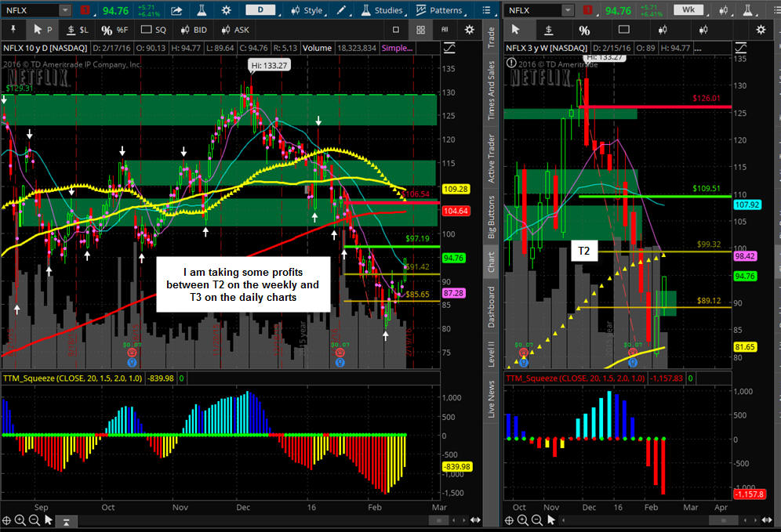The image size is (781, 532).
Task: Open the Trade sidebar tab
Action: coord(491,38)
